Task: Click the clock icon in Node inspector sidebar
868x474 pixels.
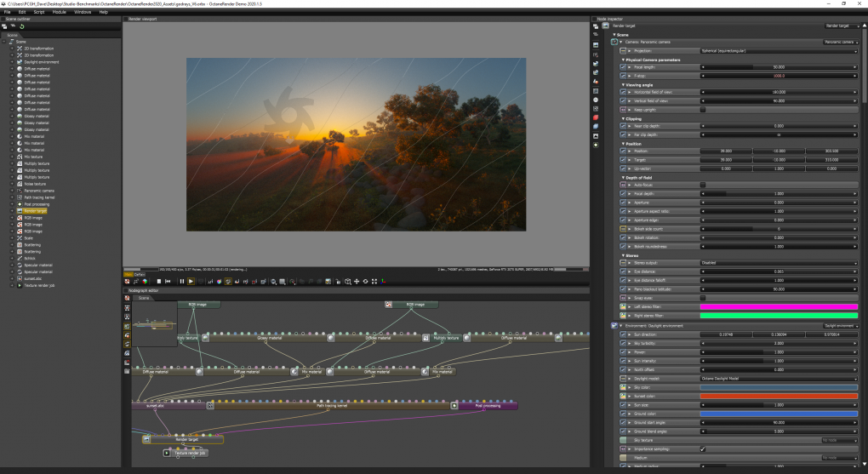Action: click(596, 100)
